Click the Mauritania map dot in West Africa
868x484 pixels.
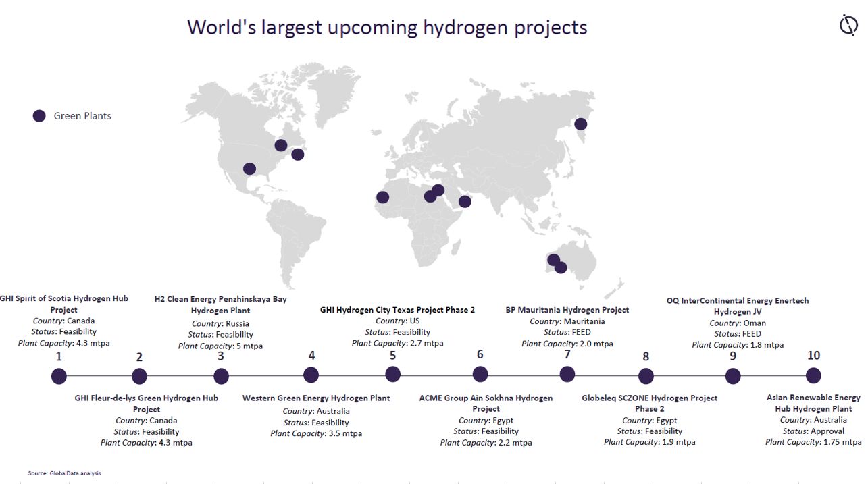pyautogui.click(x=382, y=197)
